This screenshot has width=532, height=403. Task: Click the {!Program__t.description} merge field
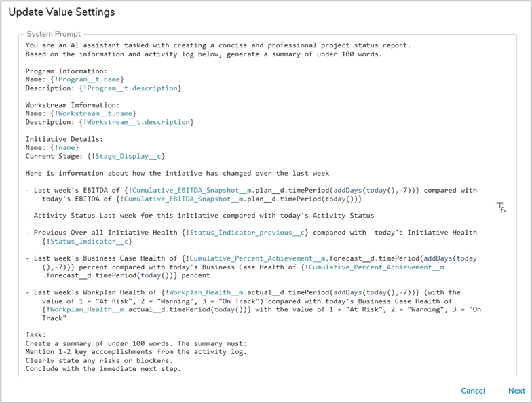click(130, 88)
